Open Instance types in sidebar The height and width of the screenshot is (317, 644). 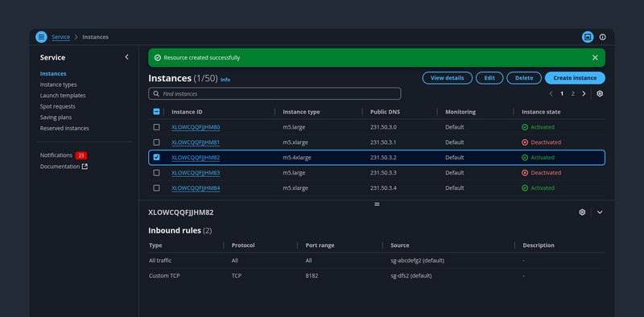coord(58,84)
